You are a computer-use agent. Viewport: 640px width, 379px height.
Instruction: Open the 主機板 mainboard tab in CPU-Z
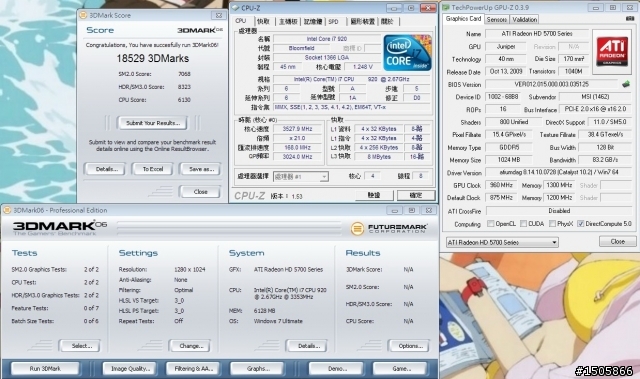[288, 22]
